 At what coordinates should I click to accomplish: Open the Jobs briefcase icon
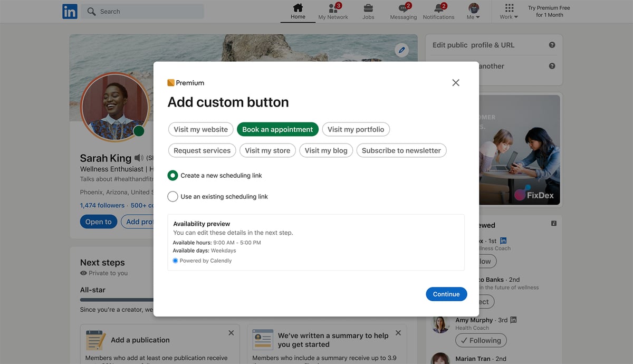(x=368, y=11)
